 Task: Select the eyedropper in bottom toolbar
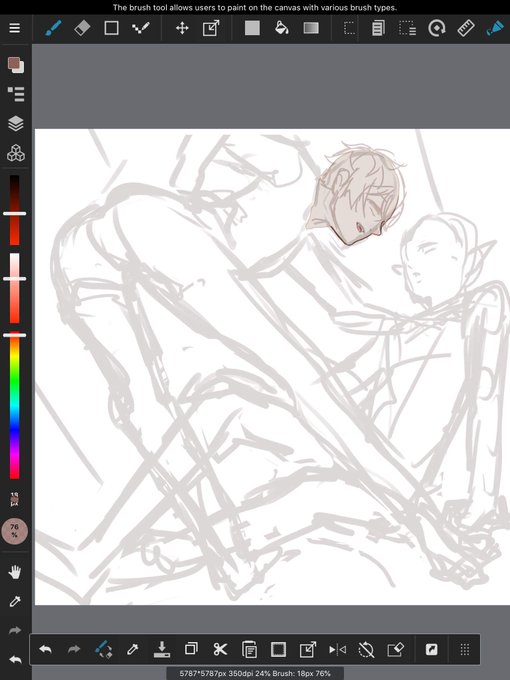click(x=132, y=649)
